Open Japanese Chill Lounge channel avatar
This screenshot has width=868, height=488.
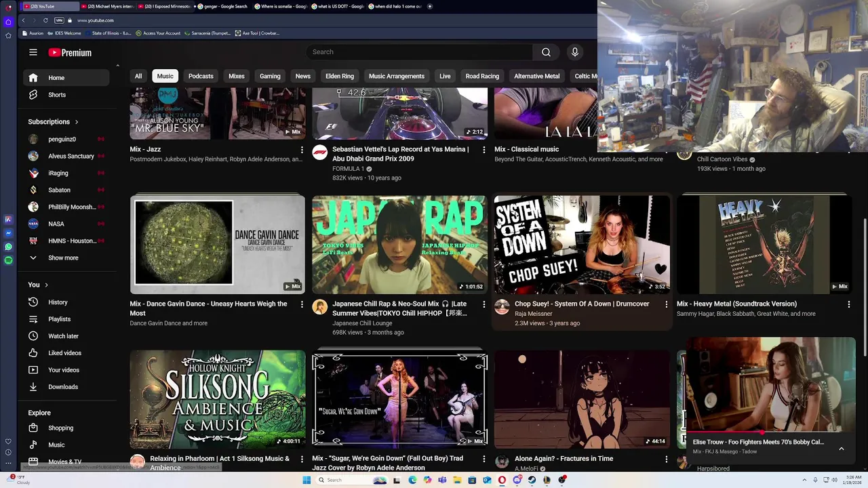pyautogui.click(x=319, y=307)
